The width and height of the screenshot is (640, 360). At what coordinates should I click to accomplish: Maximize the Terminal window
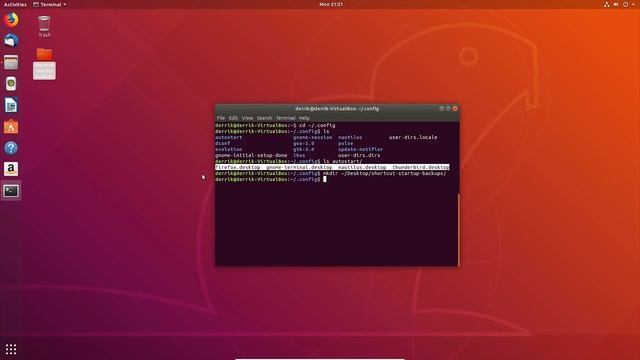(x=448, y=109)
